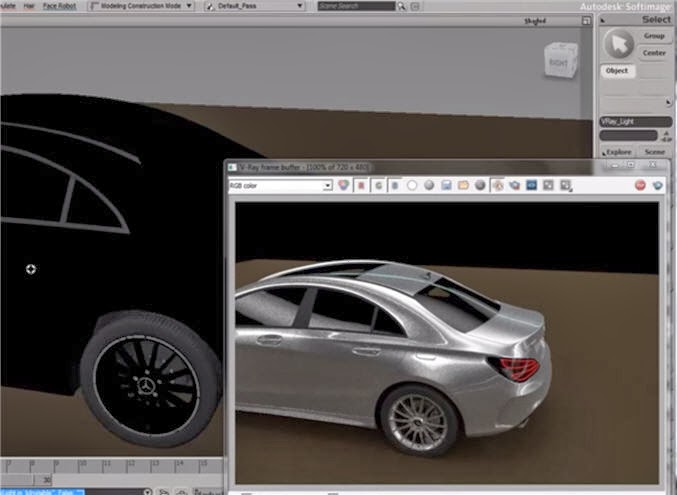Click the Object selection filter button
Screen dimensions: 677x495
617,71
